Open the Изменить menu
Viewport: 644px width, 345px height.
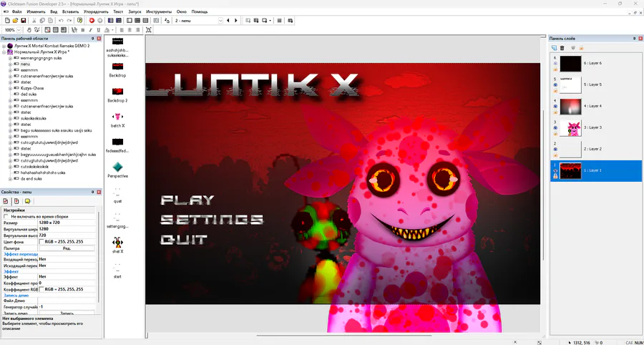point(36,11)
